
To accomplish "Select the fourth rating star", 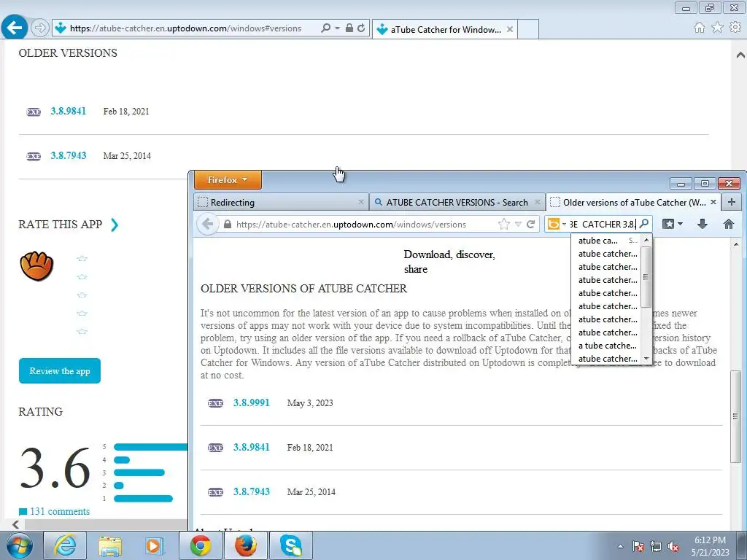I will tap(82, 314).
